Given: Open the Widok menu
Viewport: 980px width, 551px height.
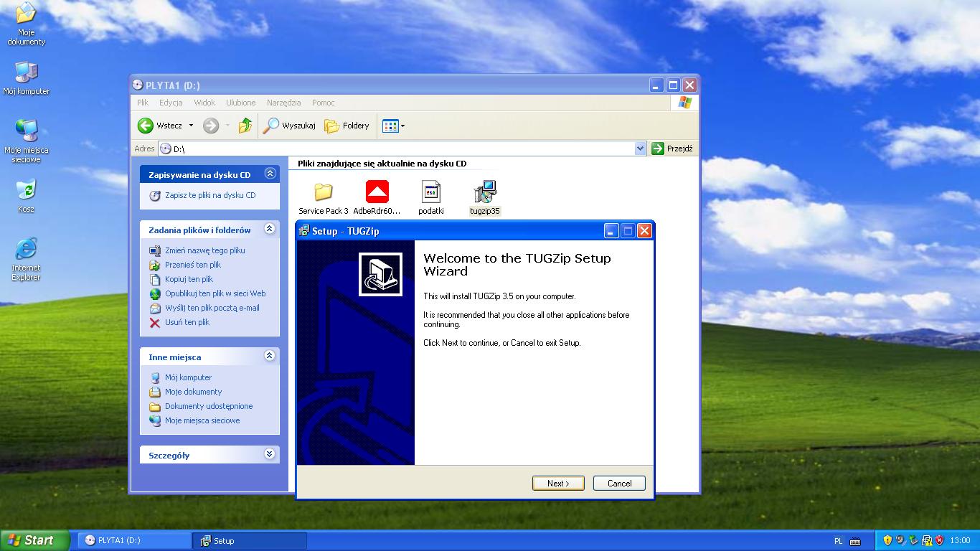Looking at the screenshot, I should tap(204, 103).
